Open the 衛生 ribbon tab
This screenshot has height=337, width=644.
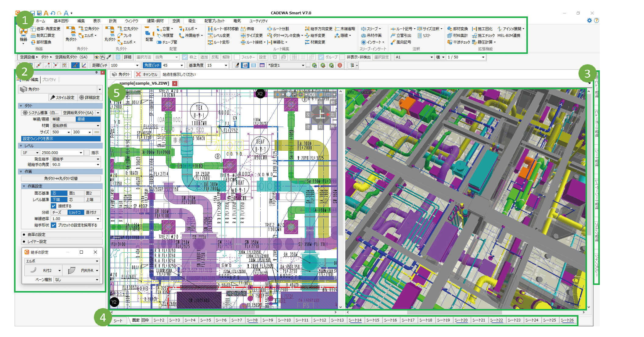[192, 21]
